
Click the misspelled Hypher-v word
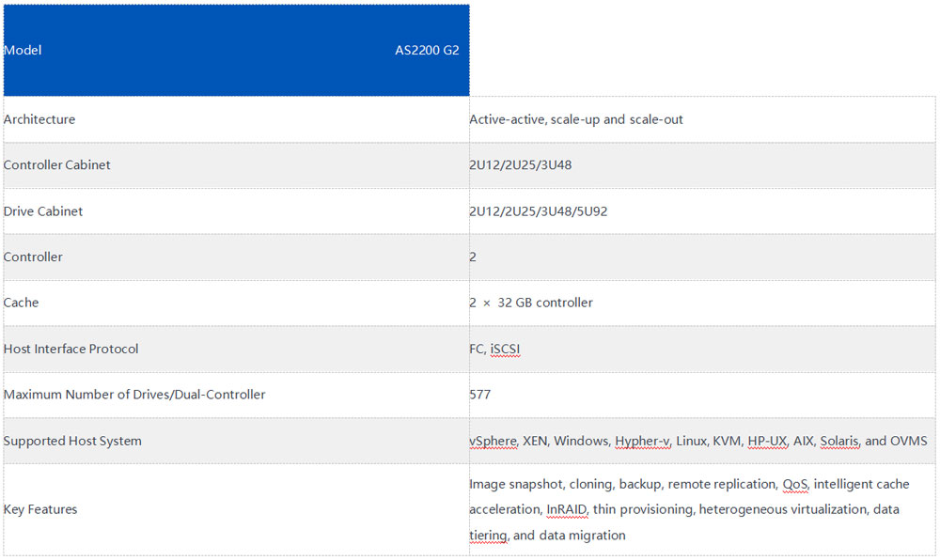[643, 441]
